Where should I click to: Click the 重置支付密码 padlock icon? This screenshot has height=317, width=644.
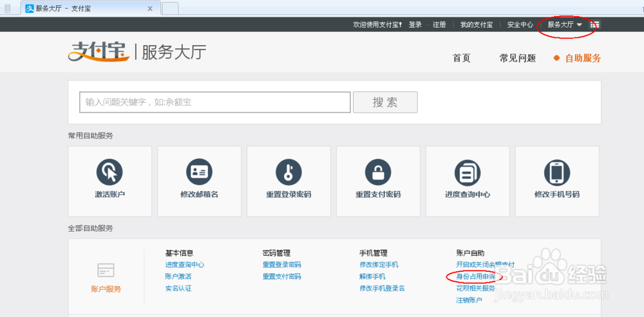[378, 172]
